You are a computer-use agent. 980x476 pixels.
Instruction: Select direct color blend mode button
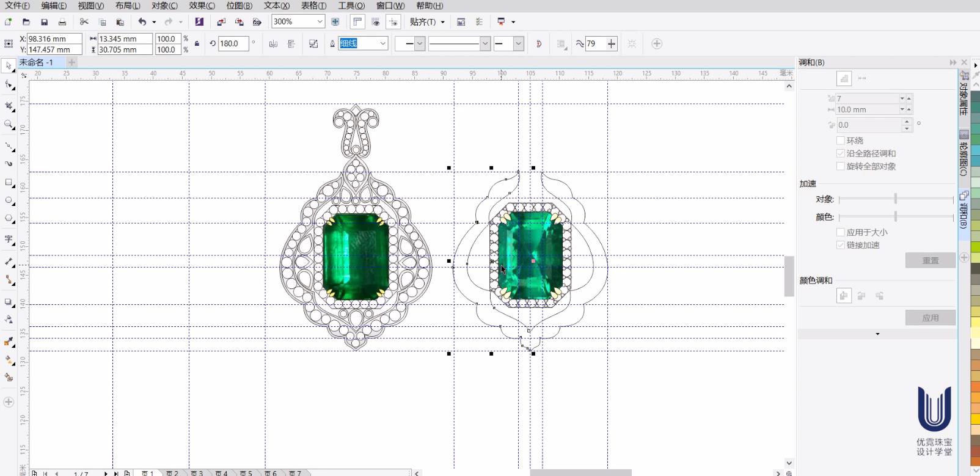[x=844, y=296]
